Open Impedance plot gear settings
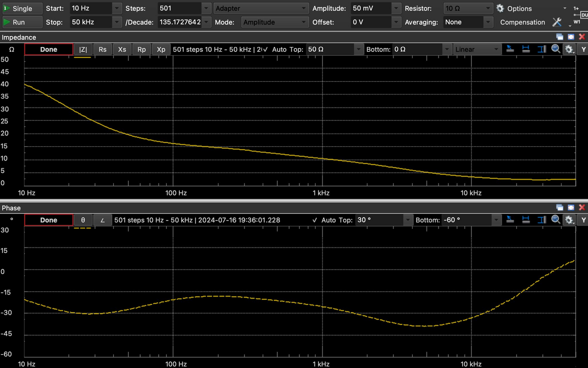The width and height of the screenshot is (588, 368). pos(569,49)
